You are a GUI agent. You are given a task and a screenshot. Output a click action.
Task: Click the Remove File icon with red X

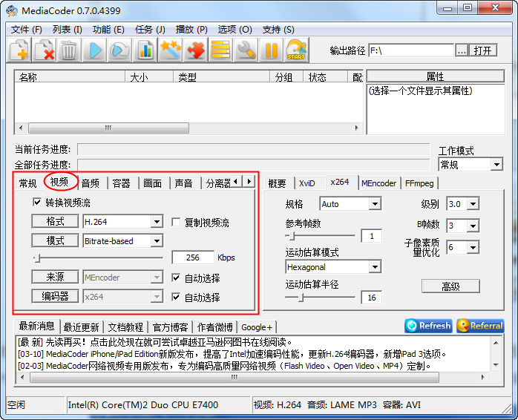point(45,50)
